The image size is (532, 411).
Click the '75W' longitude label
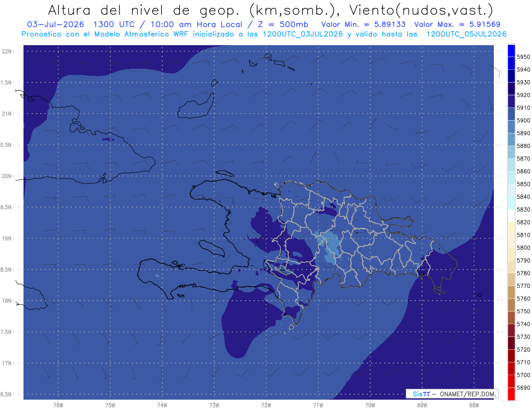tap(110, 405)
